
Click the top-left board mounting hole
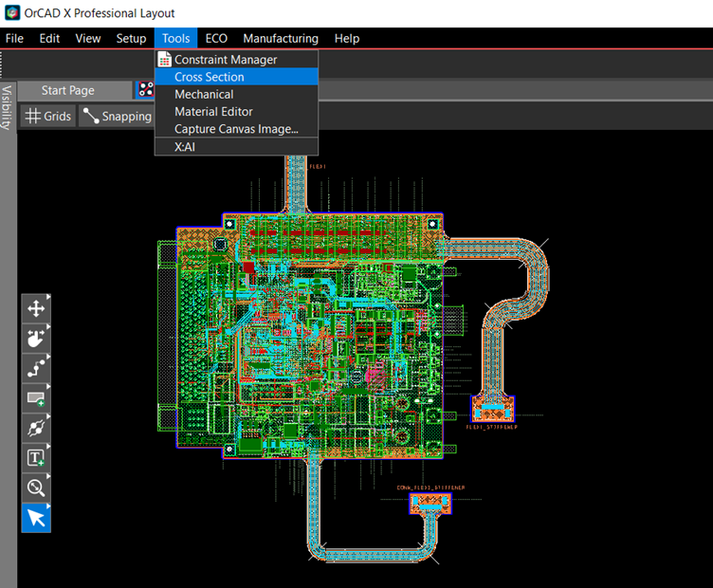point(229,224)
